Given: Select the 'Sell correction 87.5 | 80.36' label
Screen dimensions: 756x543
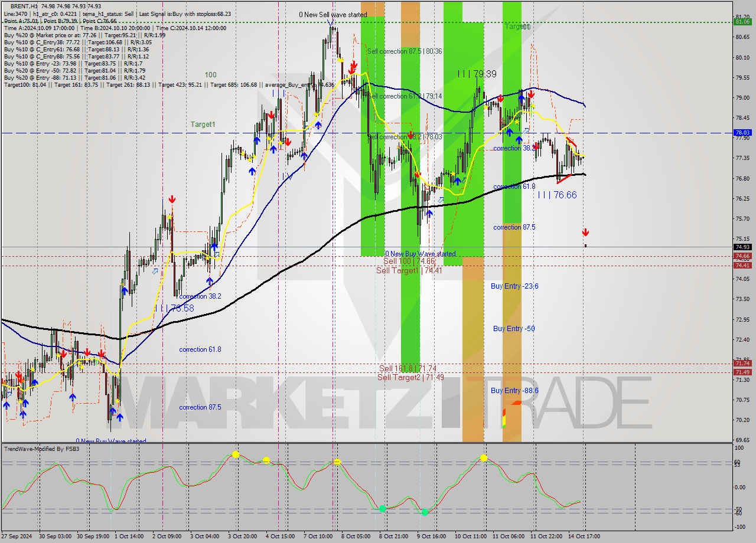Looking at the screenshot, I should point(405,51).
